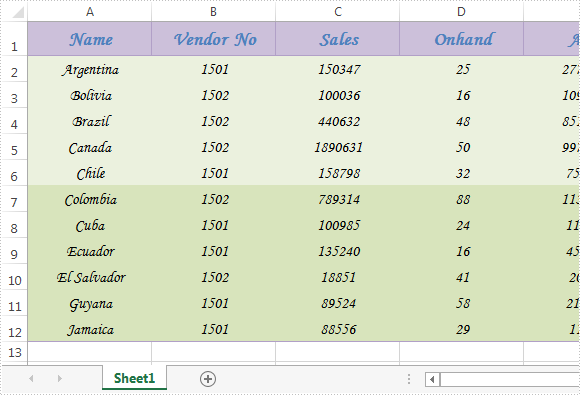The height and width of the screenshot is (396, 580).
Task: Click the horizontal scrollbar left arrow
Action: pos(432,379)
